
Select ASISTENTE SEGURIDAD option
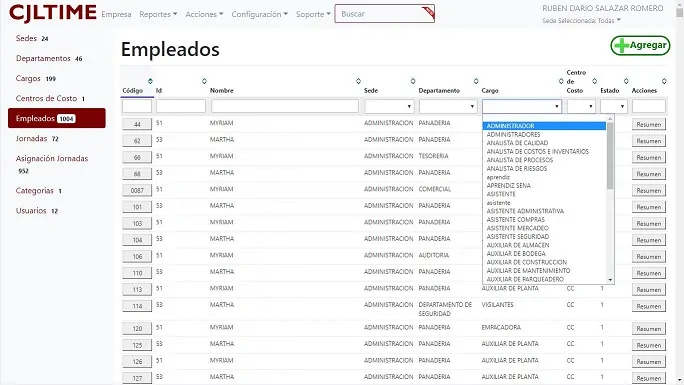(x=544, y=237)
